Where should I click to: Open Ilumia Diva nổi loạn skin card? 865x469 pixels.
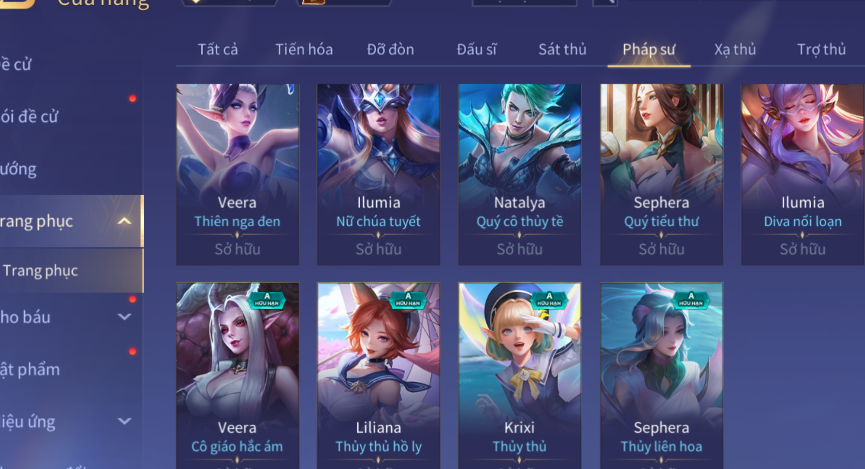click(803, 174)
